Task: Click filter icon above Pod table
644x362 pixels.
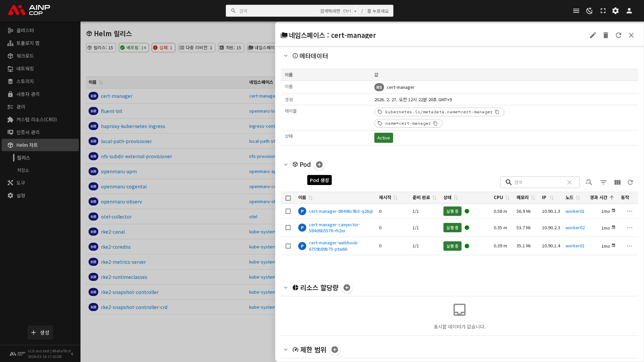Action: click(x=603, y=182)
